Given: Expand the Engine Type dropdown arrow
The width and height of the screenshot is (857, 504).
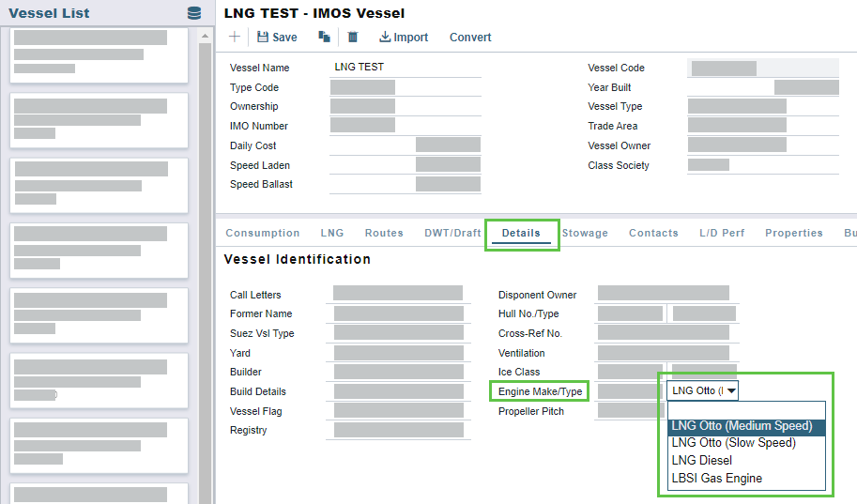Looking at the screenshot, I should point(731,390).
